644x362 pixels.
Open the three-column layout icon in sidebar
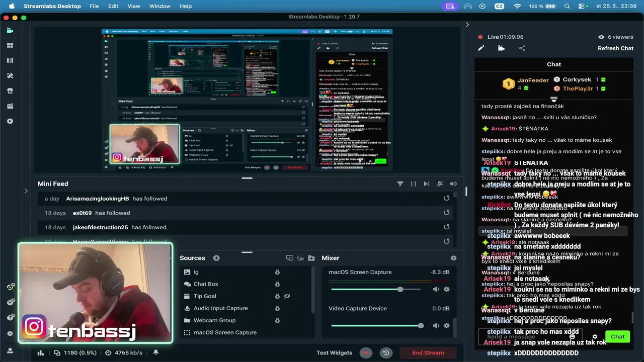10,60
